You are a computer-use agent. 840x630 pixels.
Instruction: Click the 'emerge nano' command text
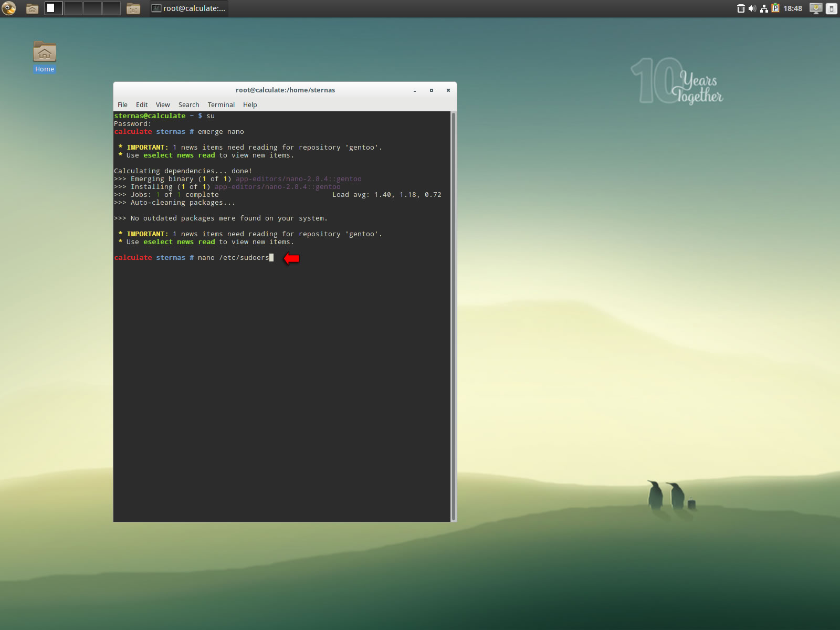point(220,132)
